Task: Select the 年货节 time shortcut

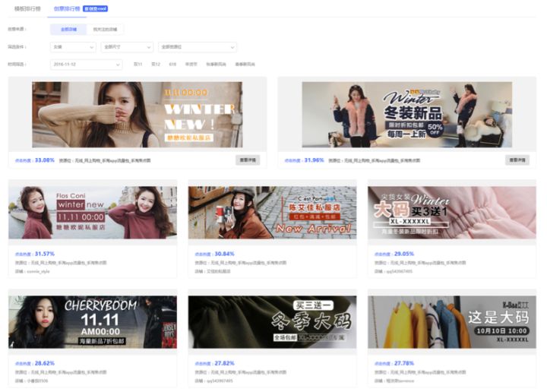Action: click(x=191, y=65)
